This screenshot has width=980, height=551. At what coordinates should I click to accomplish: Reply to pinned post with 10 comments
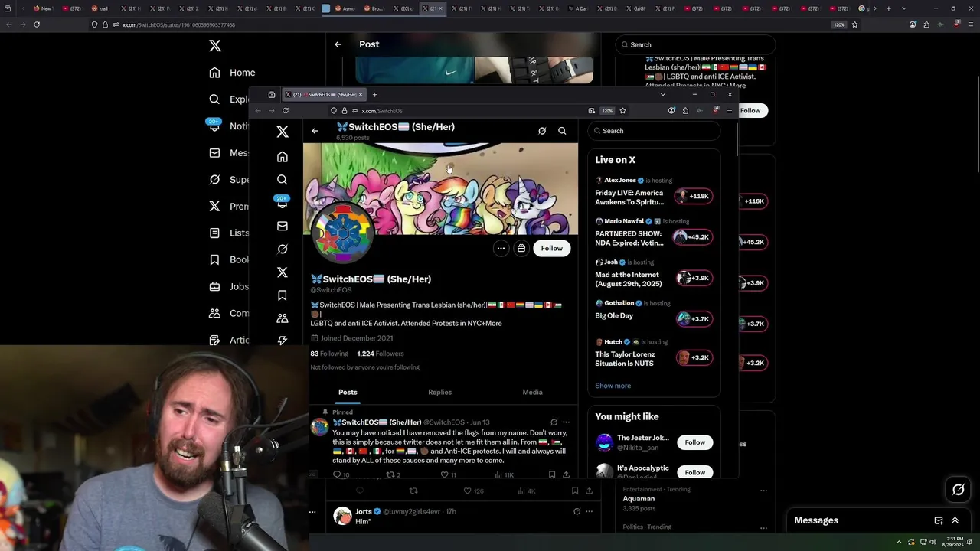click(341, 474)
